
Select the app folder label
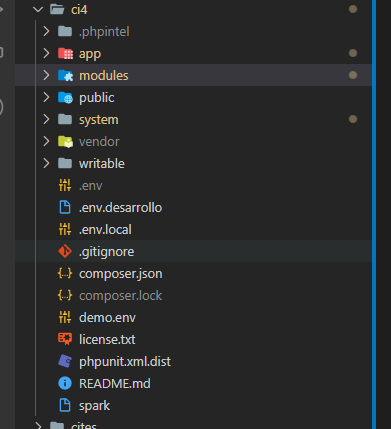(90, 54)
